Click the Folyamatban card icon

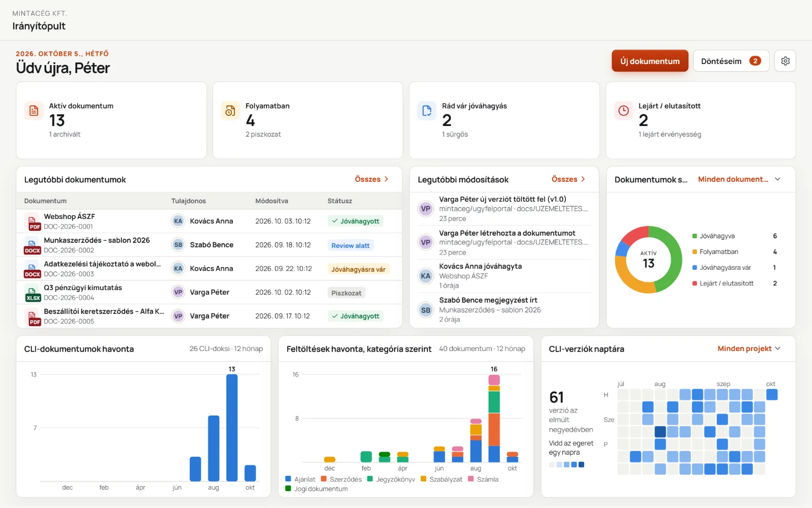pyautogui.click(x=230, y=110)
